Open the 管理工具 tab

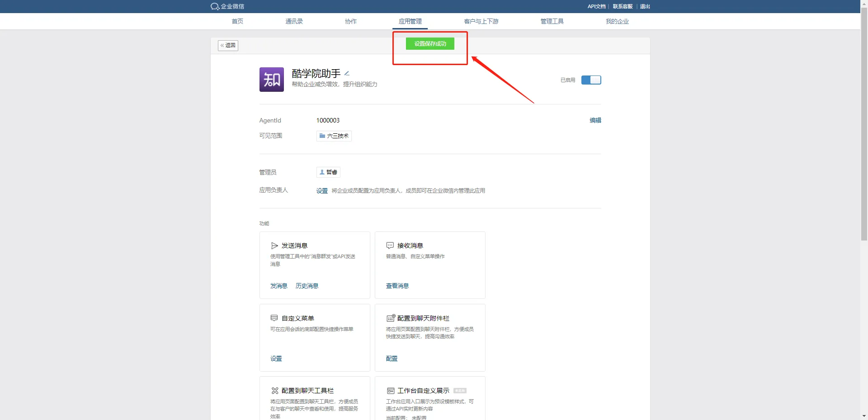552,21
